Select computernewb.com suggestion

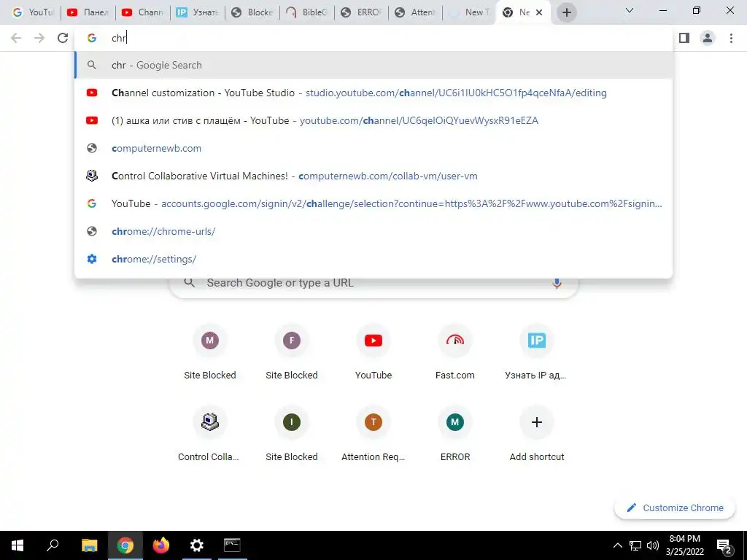coord(373,148)
